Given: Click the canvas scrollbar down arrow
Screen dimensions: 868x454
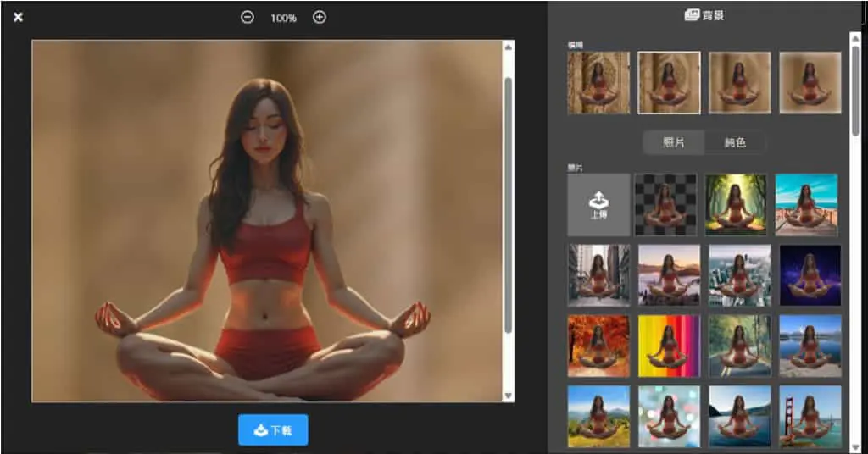Looking at the screenshot, I should pyautogui.click(x=509, y=396).
